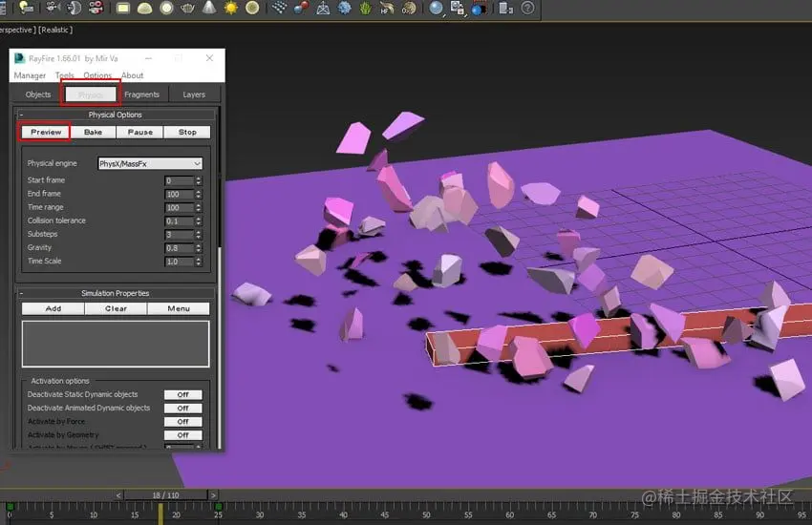Click the Menu button under Simulation Properties
Viewport: 812px width, 525px height.
pos(179,308)
